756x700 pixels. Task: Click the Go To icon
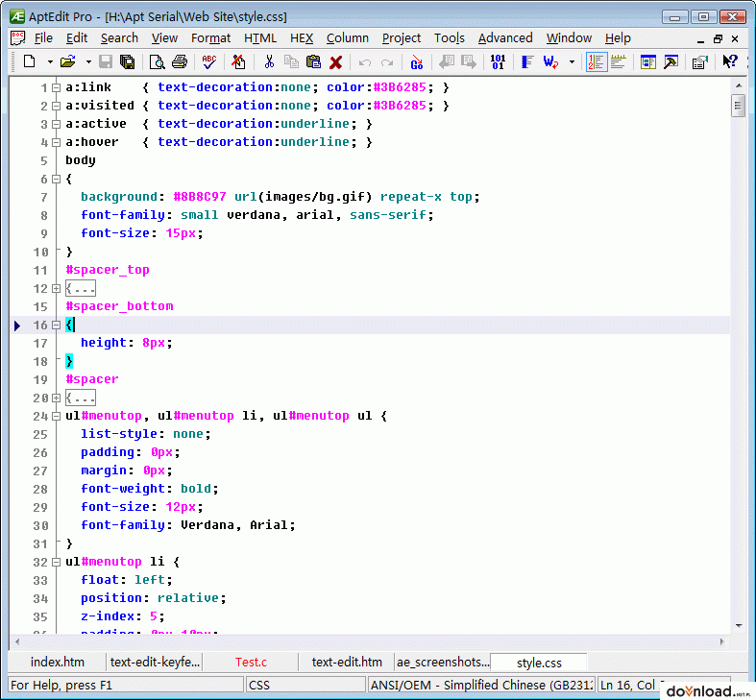click(417, 61)
